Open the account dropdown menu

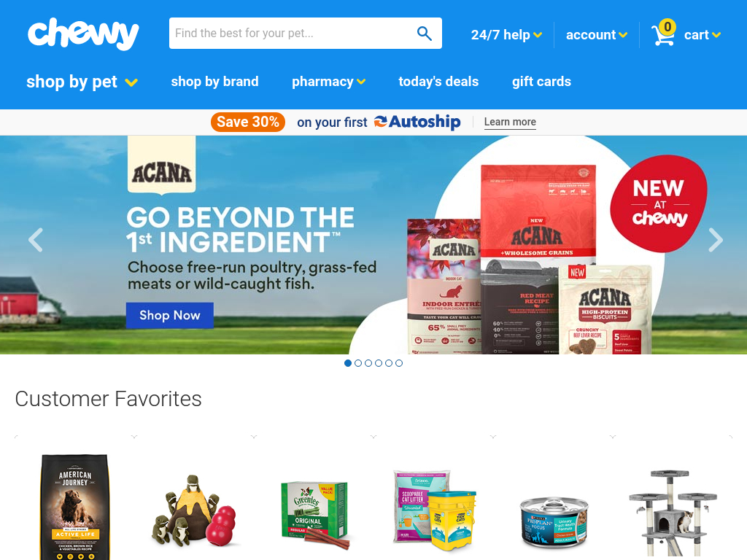pyautogui.click(x=597, y=35)
